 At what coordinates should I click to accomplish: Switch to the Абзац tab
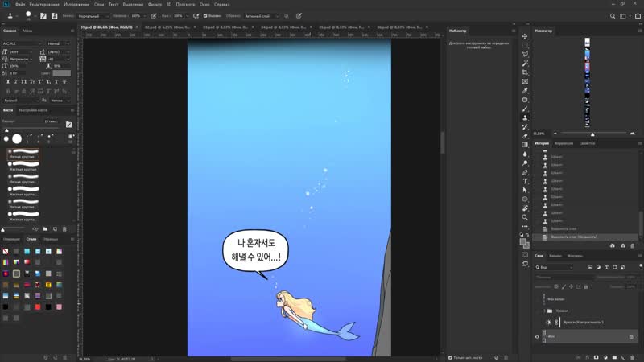pyautogui.click(x=27, y=31)
